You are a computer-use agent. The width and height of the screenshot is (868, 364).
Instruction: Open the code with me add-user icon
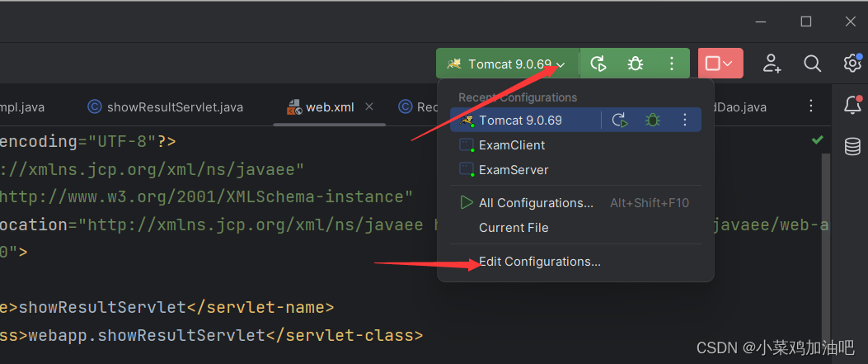pos(772,64)
